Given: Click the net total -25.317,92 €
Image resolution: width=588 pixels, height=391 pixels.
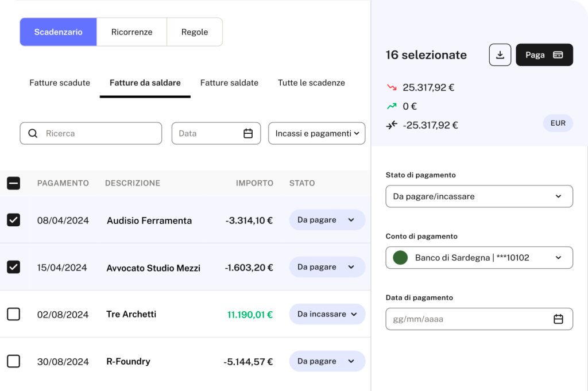Looking at the screenshot, I should pos(430,125).
